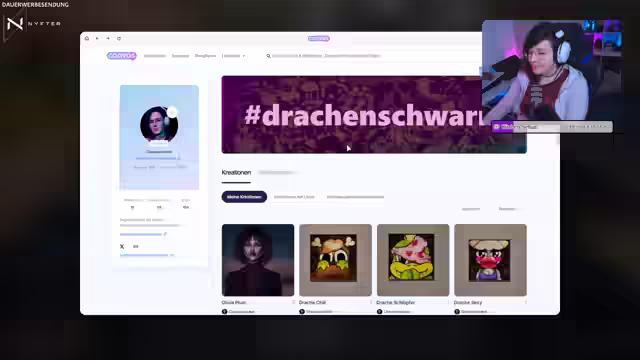Image resolution: width=640 pixels, height=360 pixels.
Task: Click the creator avatar under Drache Chill
Action: pyautogui.click(x=302, y=311)
